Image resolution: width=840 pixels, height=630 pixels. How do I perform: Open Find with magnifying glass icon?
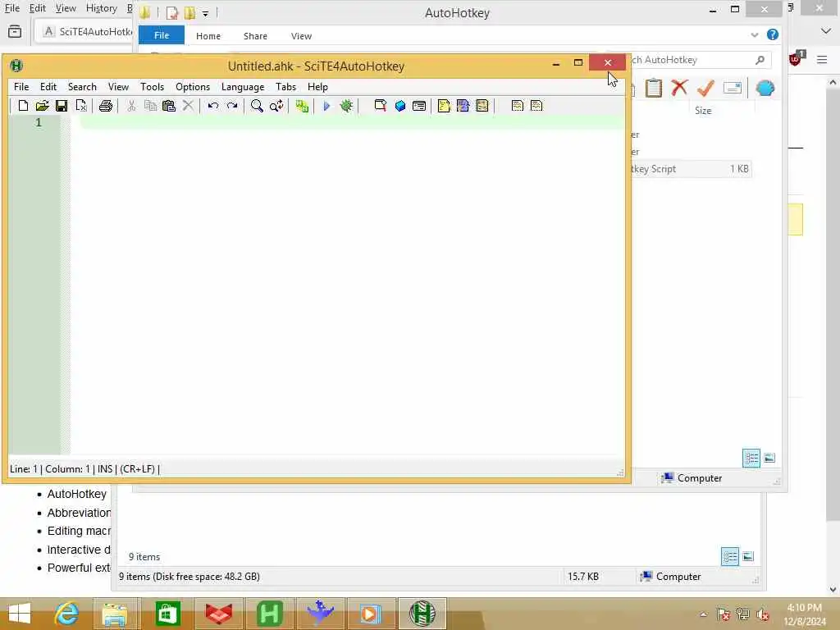[x=257, y=106]
